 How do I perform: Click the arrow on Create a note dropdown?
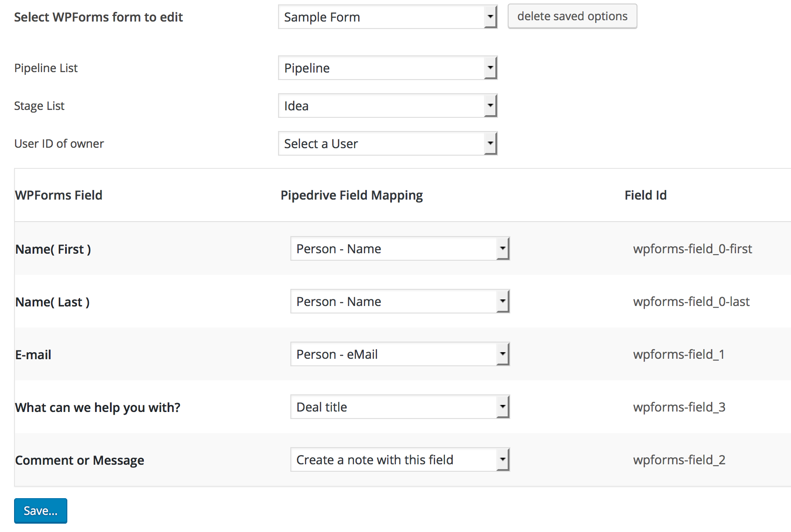tap(503, 459)
